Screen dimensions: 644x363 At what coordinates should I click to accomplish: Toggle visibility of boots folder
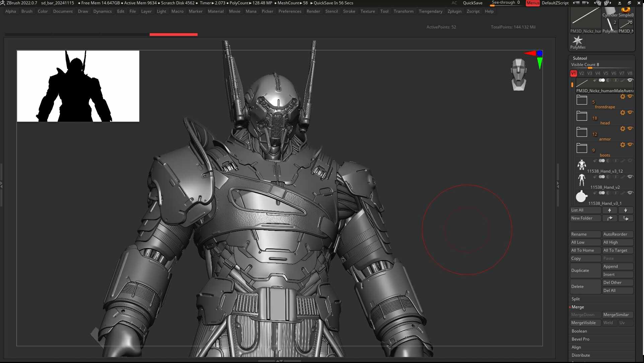630,145
